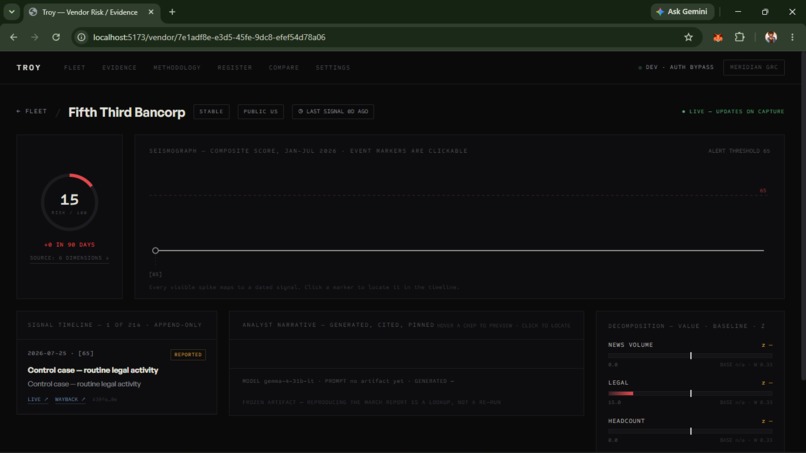Bookmark this page with star icon

[x=688, y=37]
